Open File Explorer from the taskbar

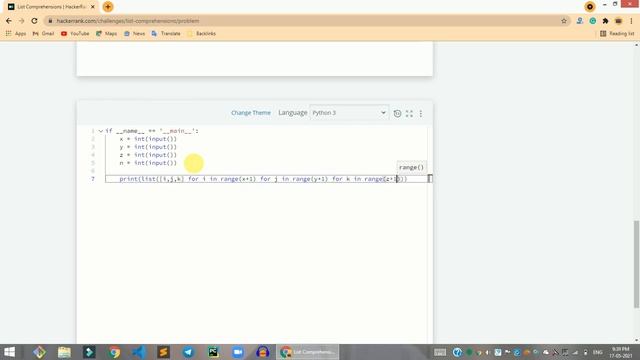[x=64, y=352]
